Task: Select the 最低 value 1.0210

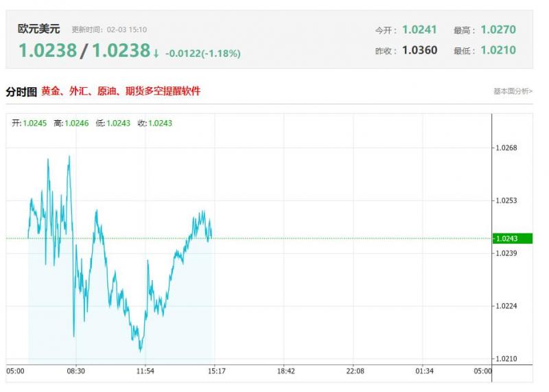Action: click(x=498, y=50)
